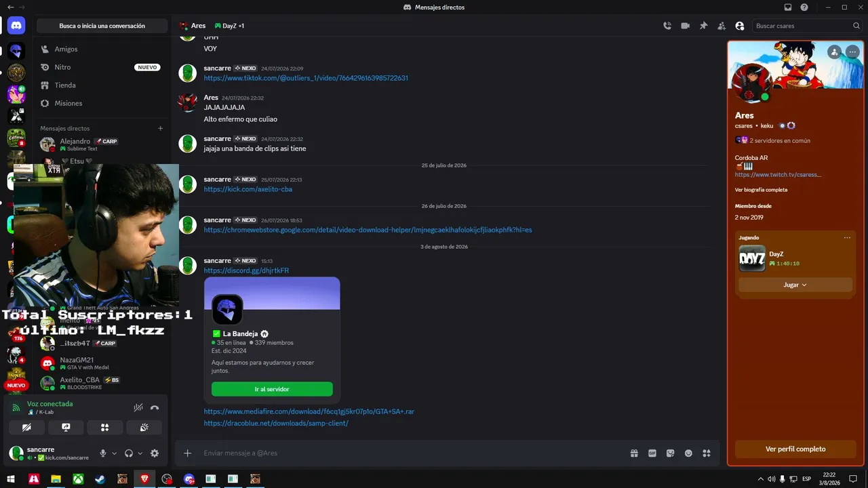Open the Tienda shop
The image size is (868, 488).
(102, 85)
